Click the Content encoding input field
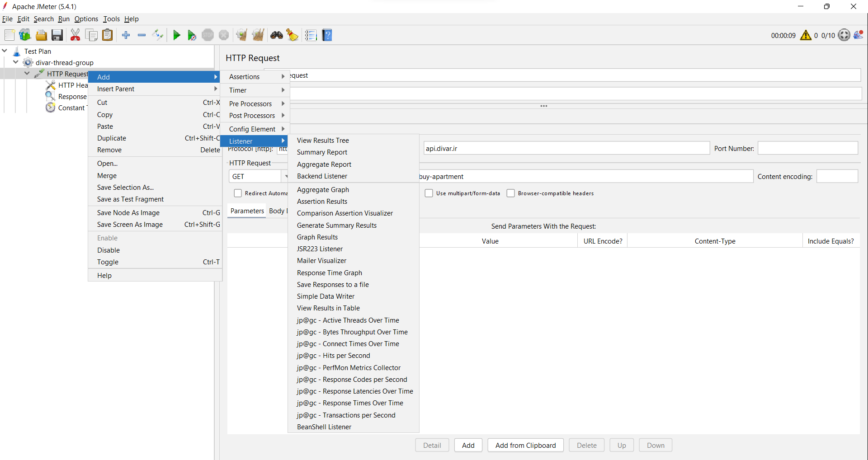This screenshot has height=460, width=868. coord(837,176)
